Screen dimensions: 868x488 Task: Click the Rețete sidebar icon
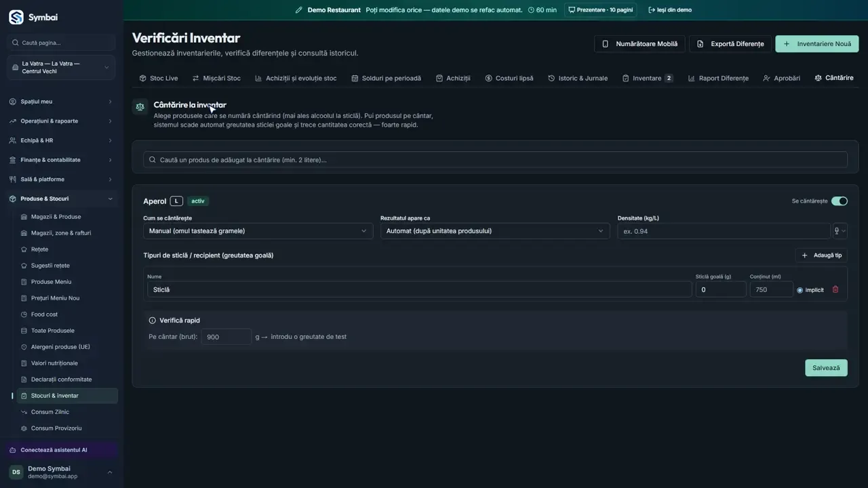pyautogui.click(x=24, y=249)
